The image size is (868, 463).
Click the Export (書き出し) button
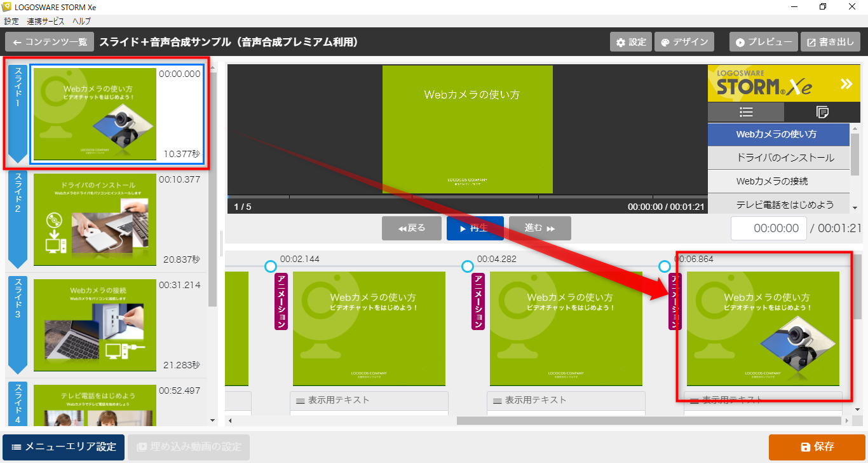coord(830,43)
